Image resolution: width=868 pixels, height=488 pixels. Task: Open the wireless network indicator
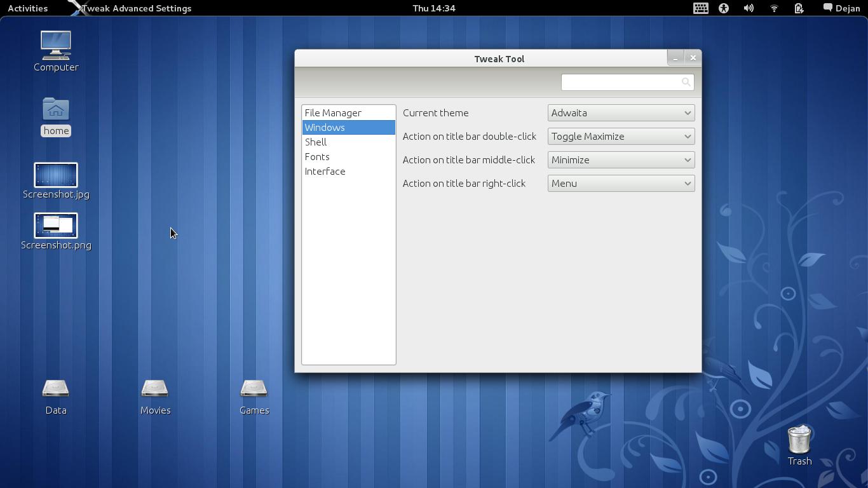point(774,8)
